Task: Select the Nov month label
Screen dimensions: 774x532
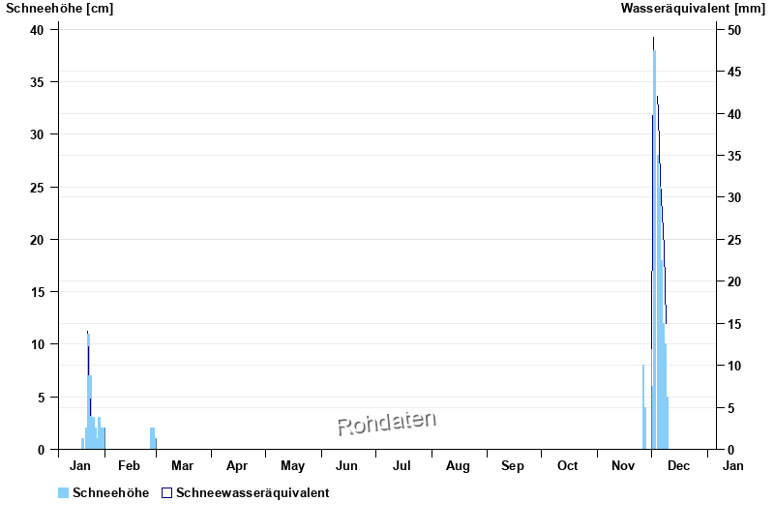Action: click(x=622, y=466)
